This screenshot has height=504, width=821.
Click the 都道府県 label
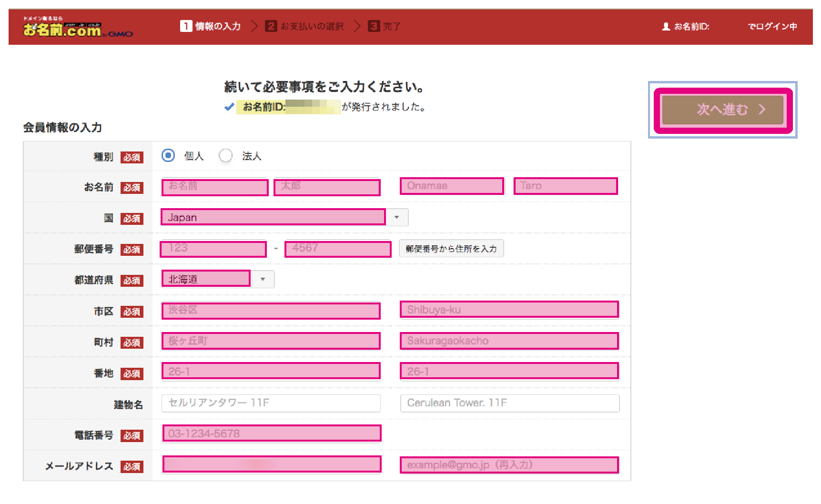pos(94,280)
